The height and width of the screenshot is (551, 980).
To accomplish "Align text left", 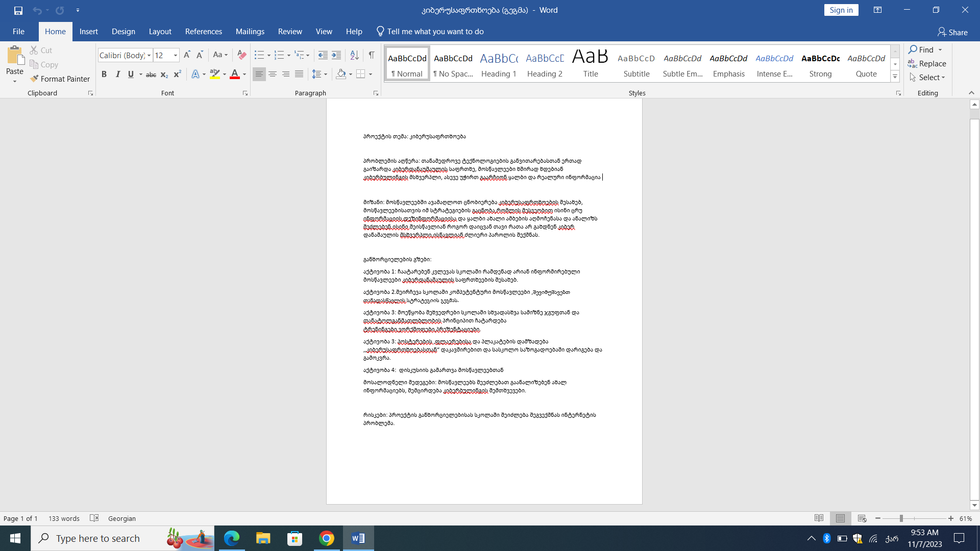I will pyautogui.click(x=259, y=74).
